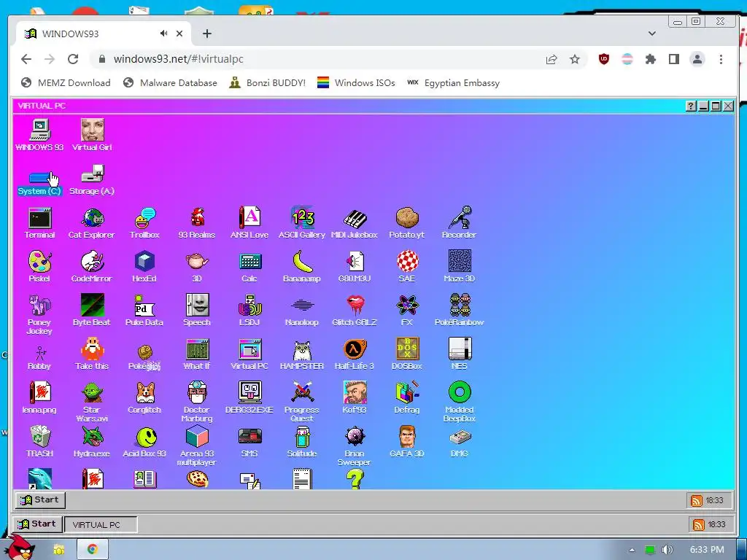Launch Half-Life 3 icon

[355, 354]
